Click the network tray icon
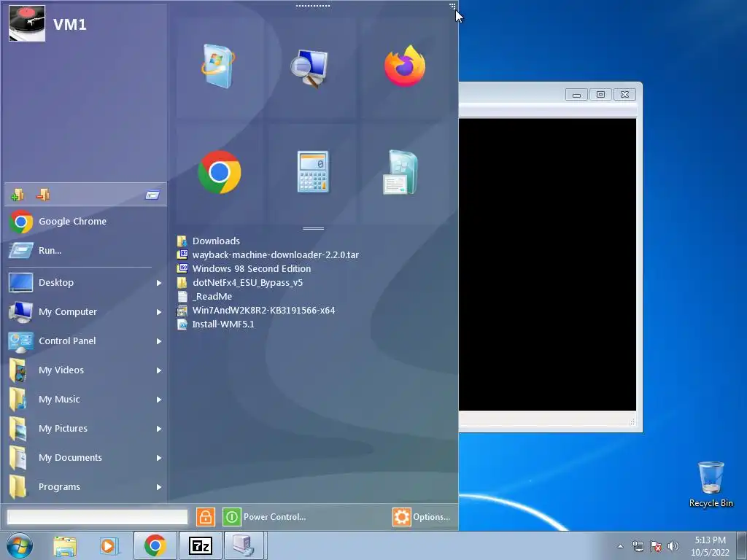 coord(638,546)
